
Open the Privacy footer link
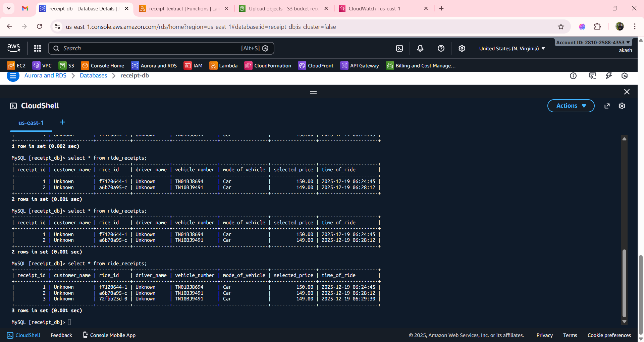click(x=544, y=335)
